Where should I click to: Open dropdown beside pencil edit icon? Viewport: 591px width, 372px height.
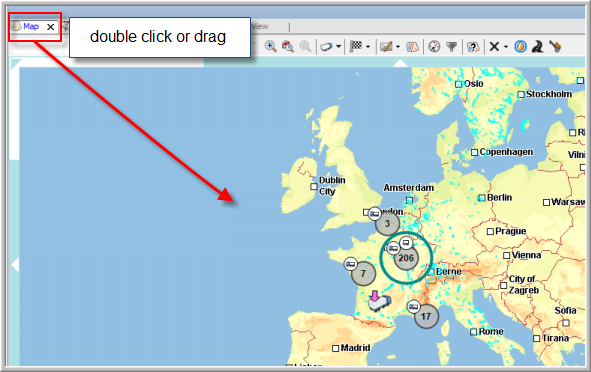(x=398, y=47)
